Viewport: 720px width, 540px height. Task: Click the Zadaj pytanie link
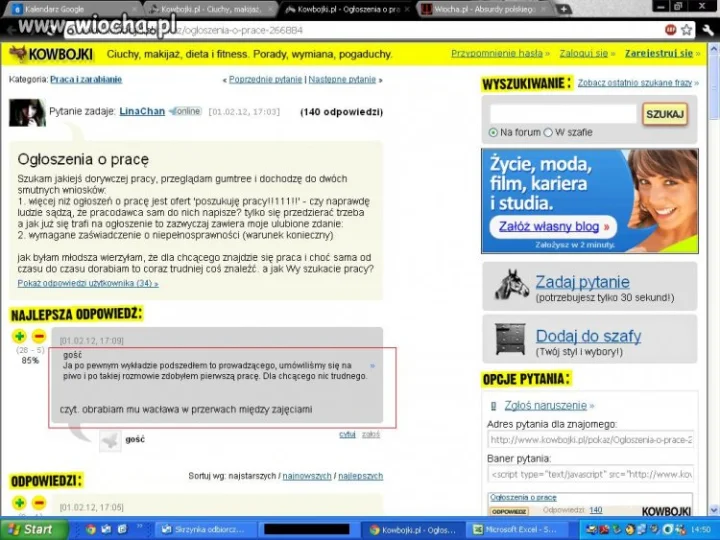[x=582, y=282]
